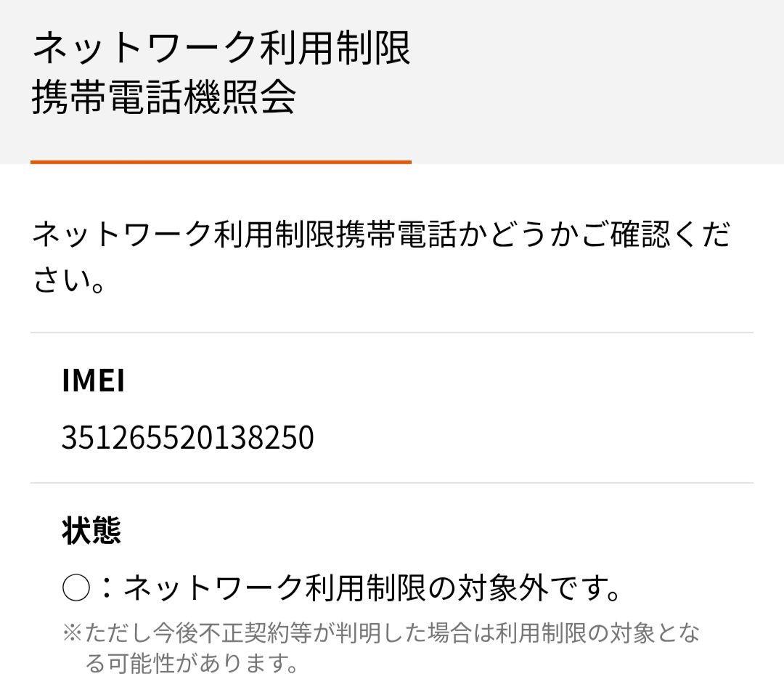Select the IMEI number 351265520138250
784x695 pixels.
[187, 438]
